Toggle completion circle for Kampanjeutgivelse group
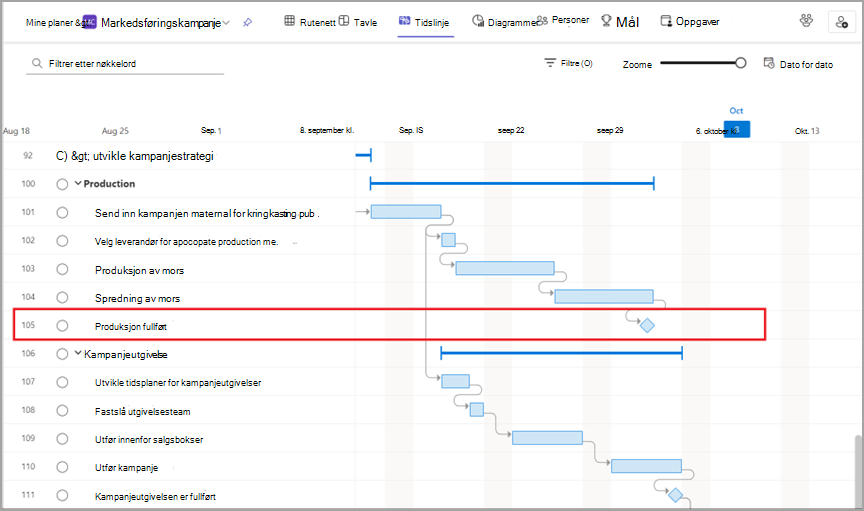The height and width of the screenshot is (511, 864). (62, 354)
